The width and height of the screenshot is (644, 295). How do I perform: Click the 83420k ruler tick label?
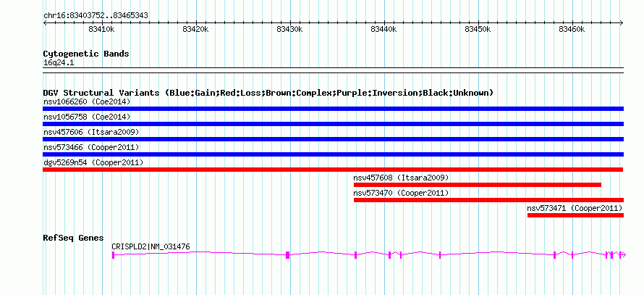tap(195, 29)
